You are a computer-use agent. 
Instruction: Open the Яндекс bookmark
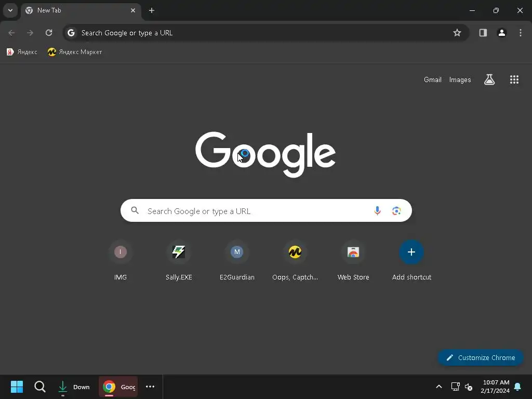[x=22, y=52]
